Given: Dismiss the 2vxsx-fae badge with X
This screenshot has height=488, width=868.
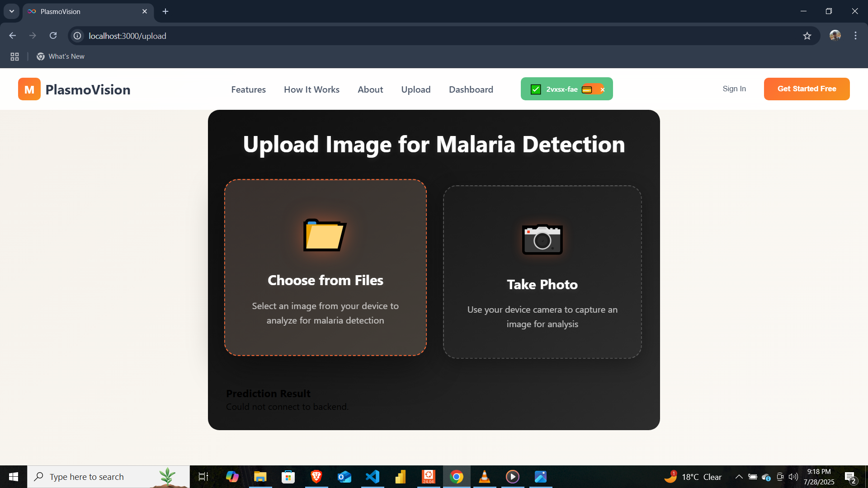Looking at the screenshot, I should (x=603, y=89).
